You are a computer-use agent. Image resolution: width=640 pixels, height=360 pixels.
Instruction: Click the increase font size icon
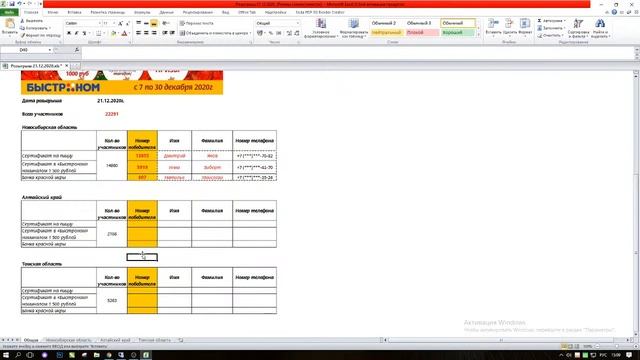121,24
